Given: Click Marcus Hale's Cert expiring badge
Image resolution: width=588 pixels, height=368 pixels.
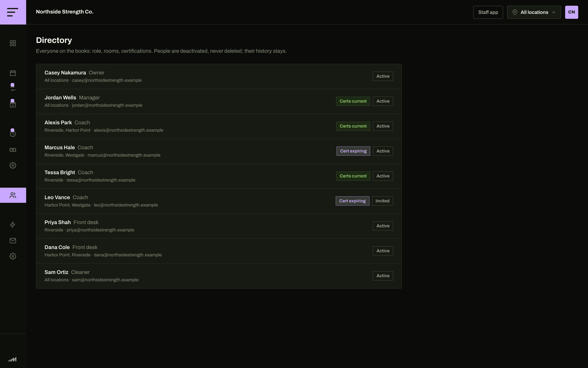Looking at the screenshot, I should (x=353, y=151).
